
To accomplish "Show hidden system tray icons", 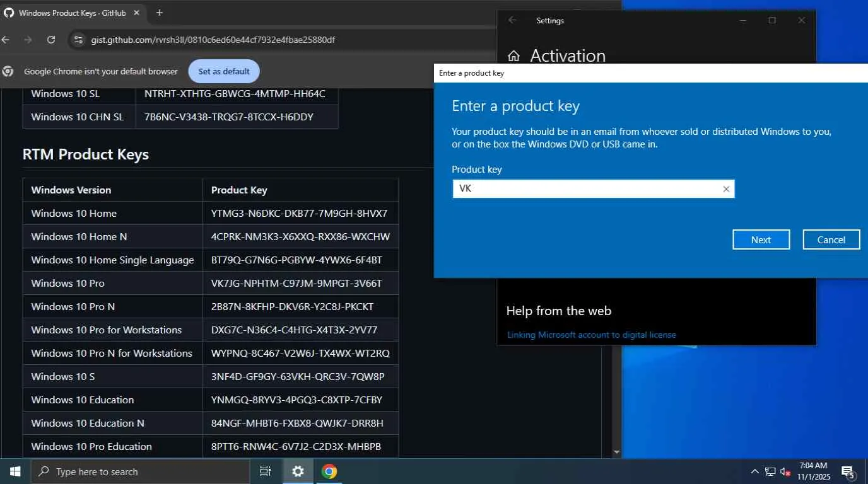I will [754, 471].
